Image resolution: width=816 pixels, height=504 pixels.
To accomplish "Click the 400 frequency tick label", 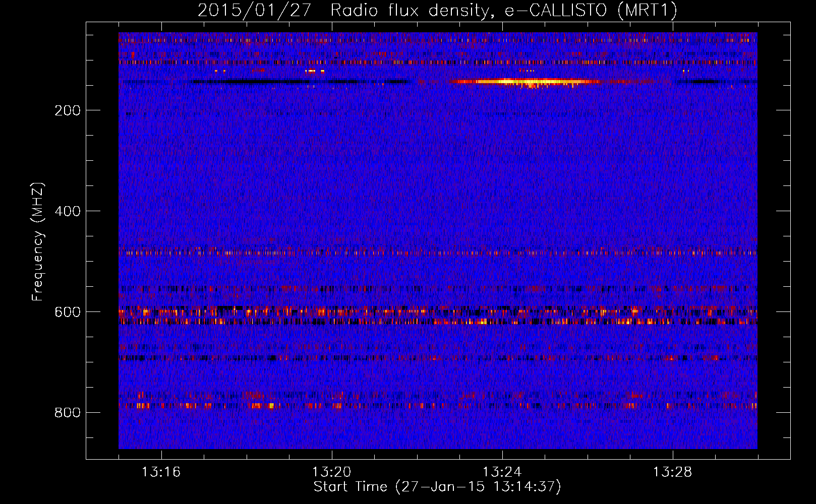I will point(68,211).
